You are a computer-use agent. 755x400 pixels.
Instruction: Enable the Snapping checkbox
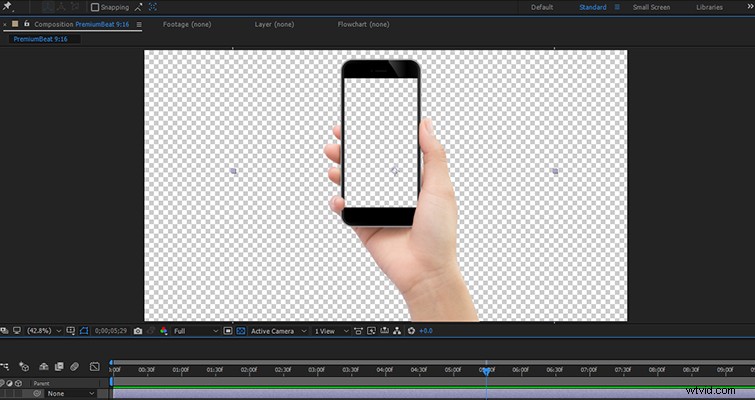(95, 7)
